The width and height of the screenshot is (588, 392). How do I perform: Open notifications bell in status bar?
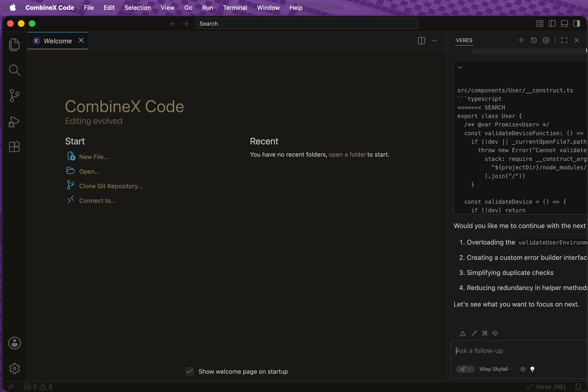pyautogui.click(x=579, y=387)
